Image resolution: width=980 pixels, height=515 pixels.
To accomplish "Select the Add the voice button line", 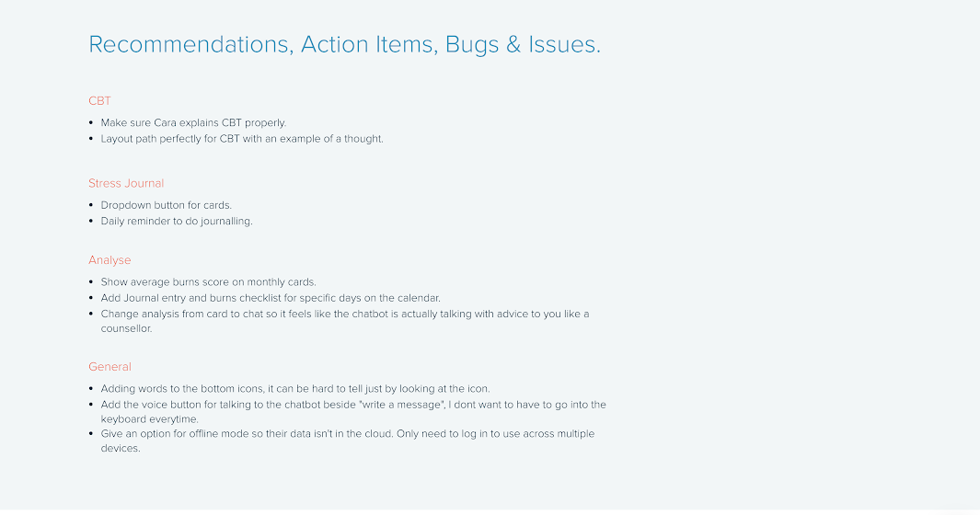I will [353, 405].
